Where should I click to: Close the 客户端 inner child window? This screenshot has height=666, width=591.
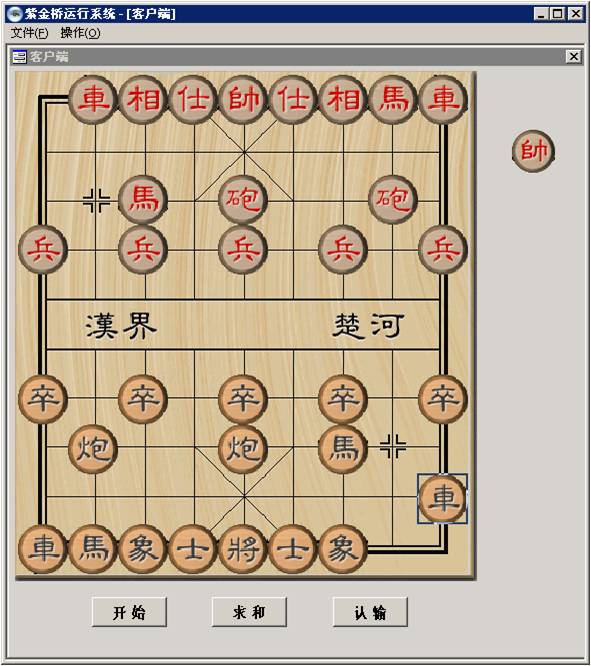[x=574, y=56]
